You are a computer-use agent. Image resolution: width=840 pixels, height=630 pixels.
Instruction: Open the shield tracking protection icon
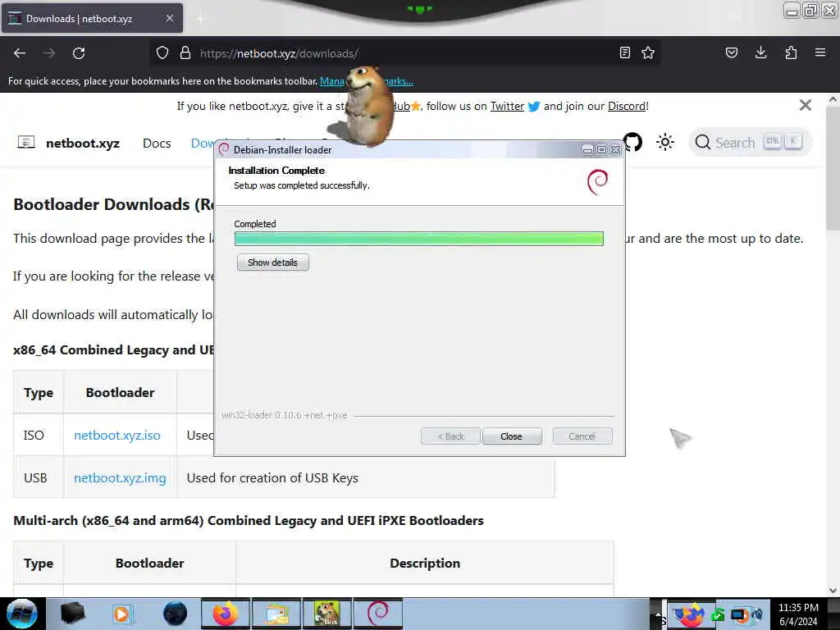coord(162,53)
